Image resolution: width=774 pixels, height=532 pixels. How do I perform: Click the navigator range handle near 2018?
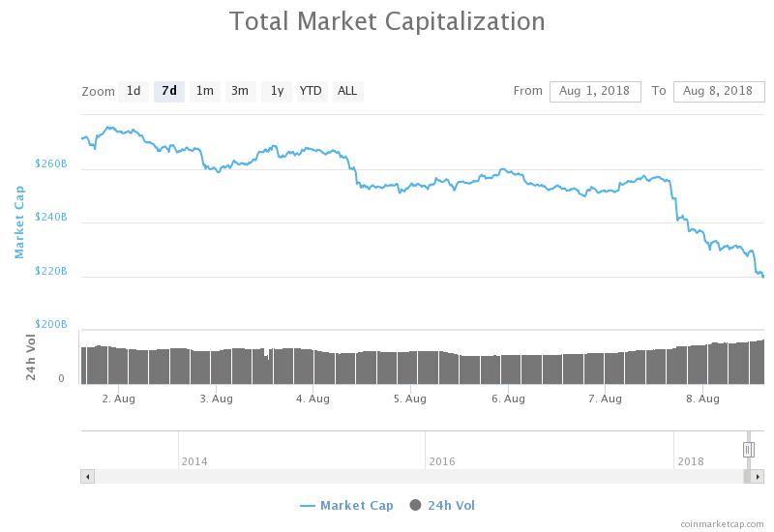[x=748, y=450]
